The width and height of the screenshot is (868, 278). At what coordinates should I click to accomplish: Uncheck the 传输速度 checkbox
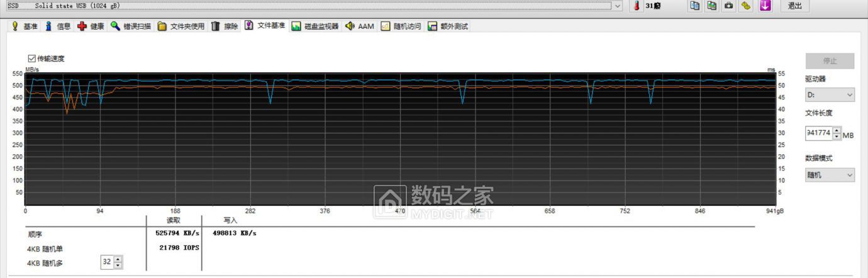tap(32, 58)
